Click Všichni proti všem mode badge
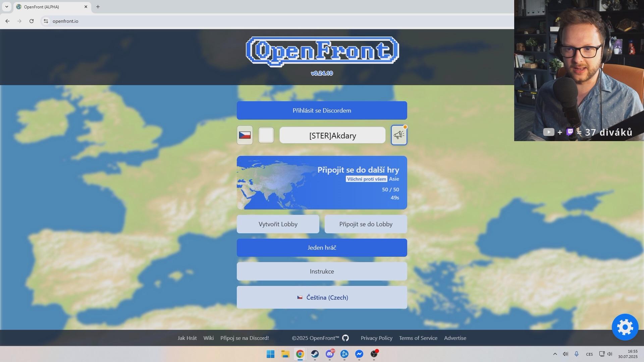 point(366,179)
